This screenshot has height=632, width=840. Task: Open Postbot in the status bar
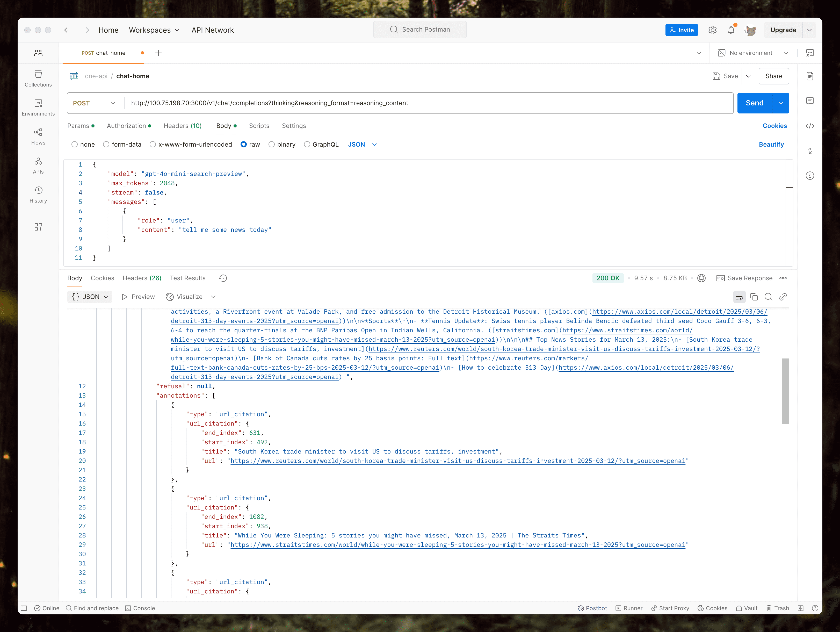[x=592, y=608]
